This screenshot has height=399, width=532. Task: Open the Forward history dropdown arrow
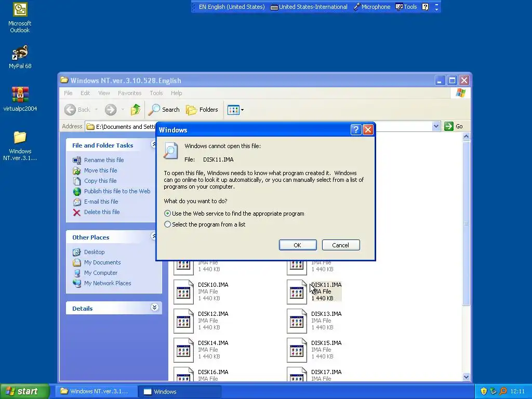coord(123,110)
